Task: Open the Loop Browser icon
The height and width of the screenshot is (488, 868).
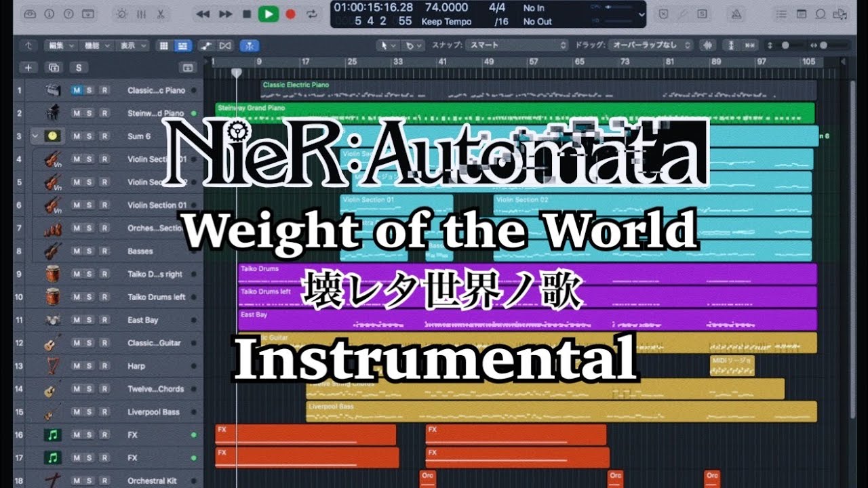Action: coord(820,14)
